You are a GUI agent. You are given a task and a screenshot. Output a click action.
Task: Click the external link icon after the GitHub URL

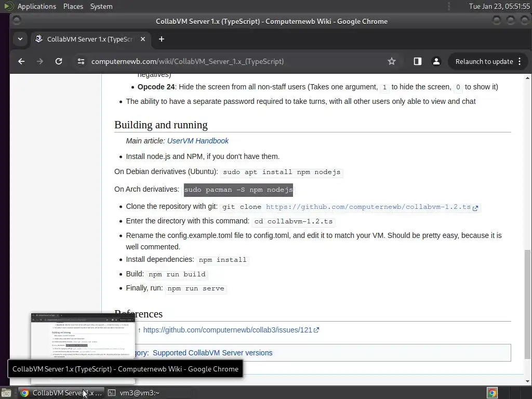[475, 208]
